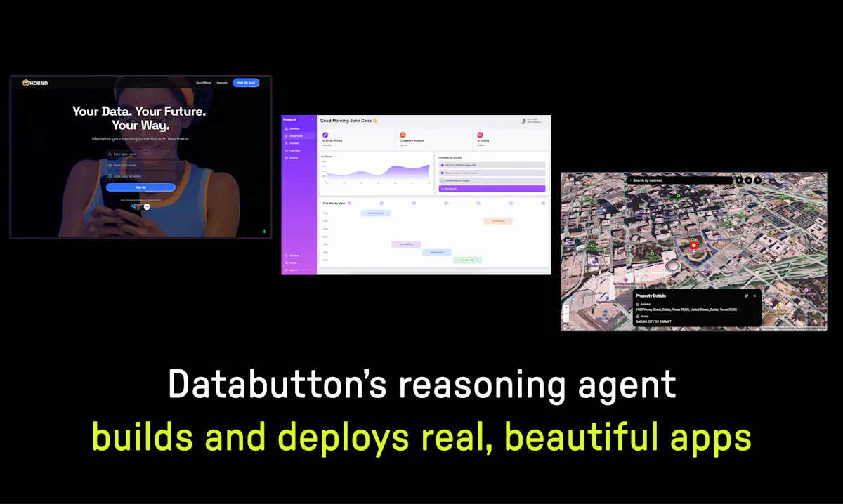Click John Cena's profile avatar
Image resolution: width=843 pixels, height=504 pixels.
[x=524, y=121]
